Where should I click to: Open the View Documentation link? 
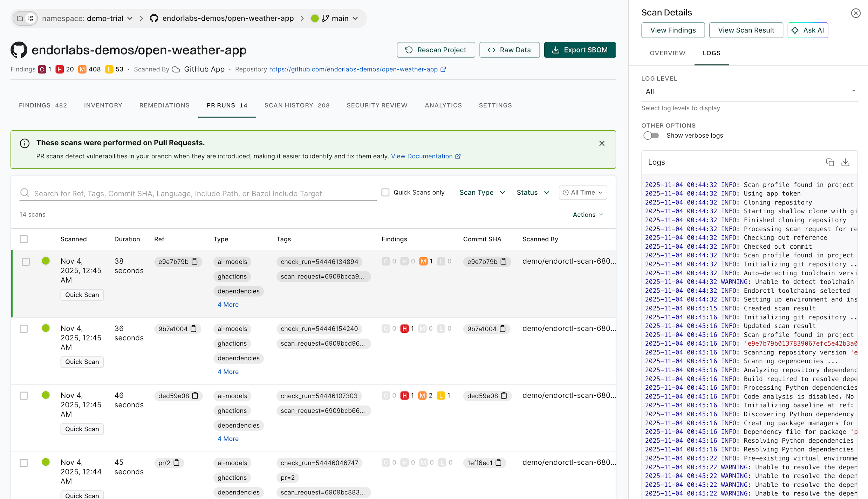pyautogui.click(x=422, y=156)
